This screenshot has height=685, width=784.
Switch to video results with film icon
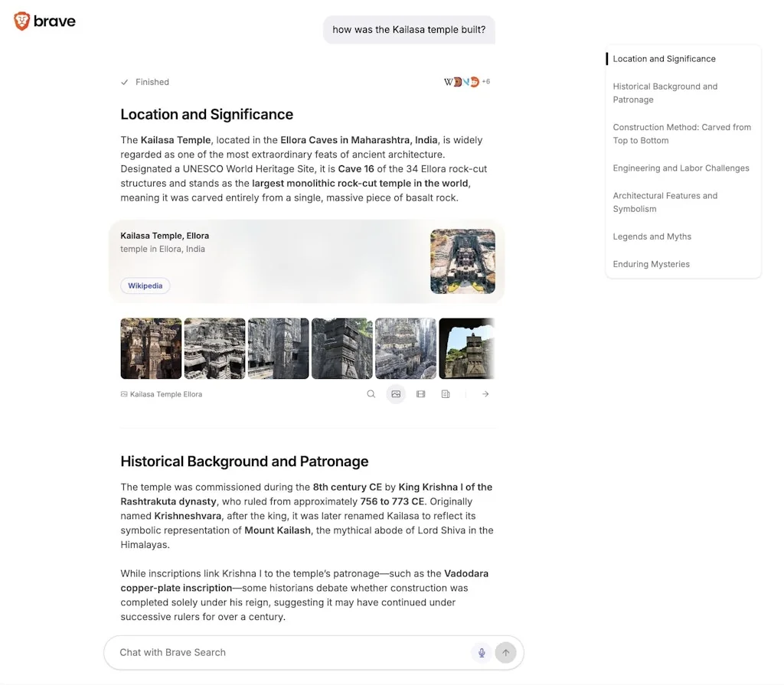point(420,393)
